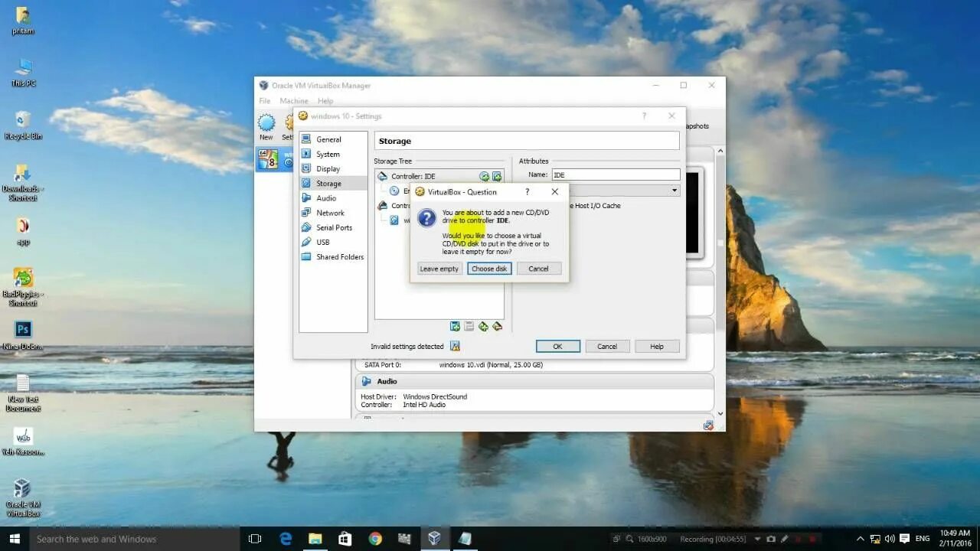Image resolution: width=980 pixels, height=551 pixels.
Task: Click the Intel HD Audio controller text
Action: (424, 405)
